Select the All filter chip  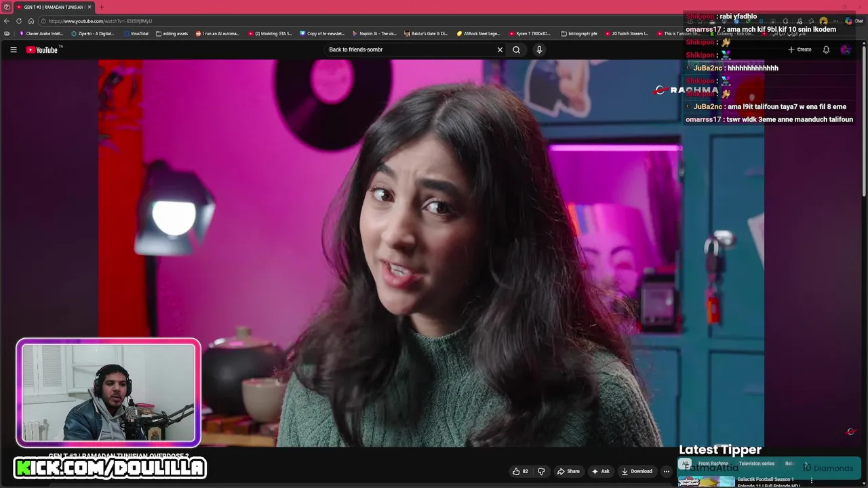684,464
